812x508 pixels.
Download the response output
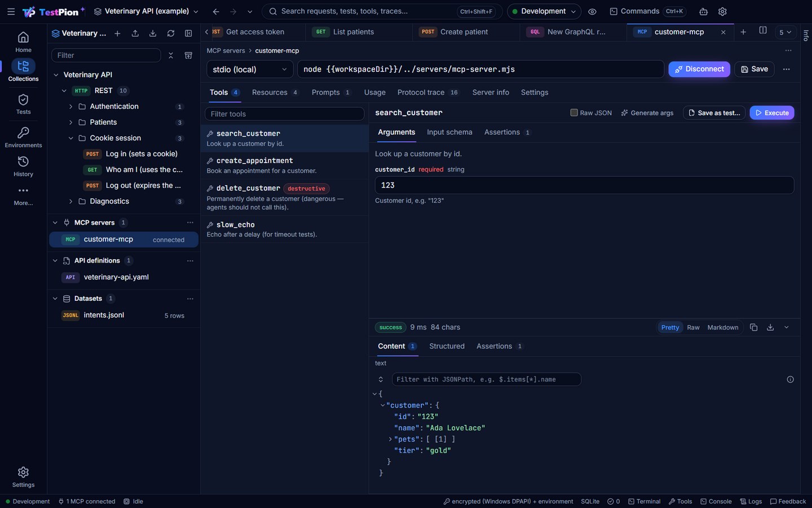(770, 327)
